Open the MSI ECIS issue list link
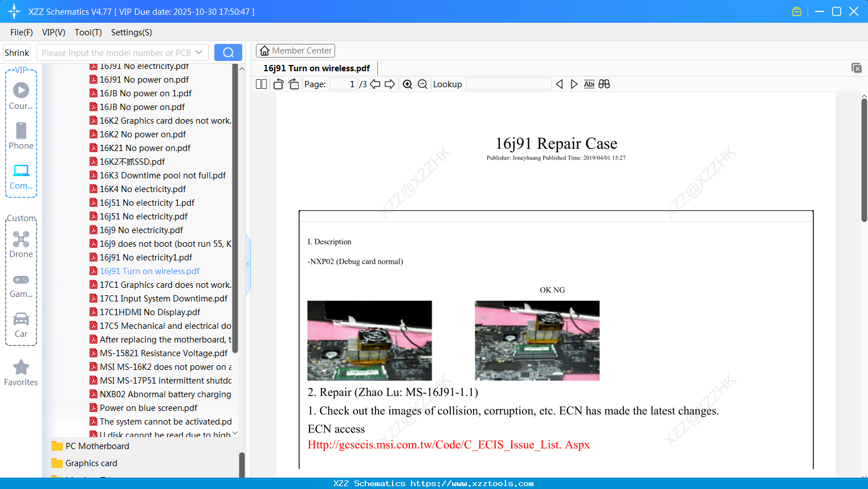 click(x=449, y=445)
